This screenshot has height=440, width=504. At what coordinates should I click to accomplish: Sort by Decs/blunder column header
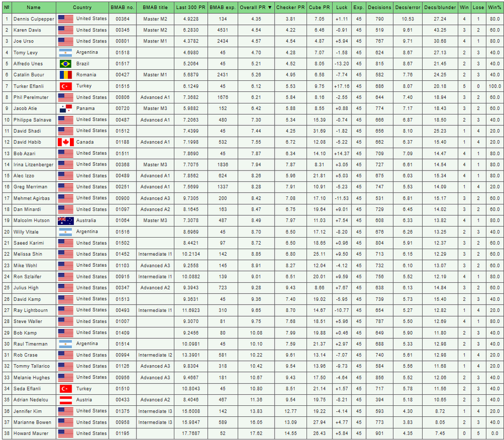click(440, 7)
